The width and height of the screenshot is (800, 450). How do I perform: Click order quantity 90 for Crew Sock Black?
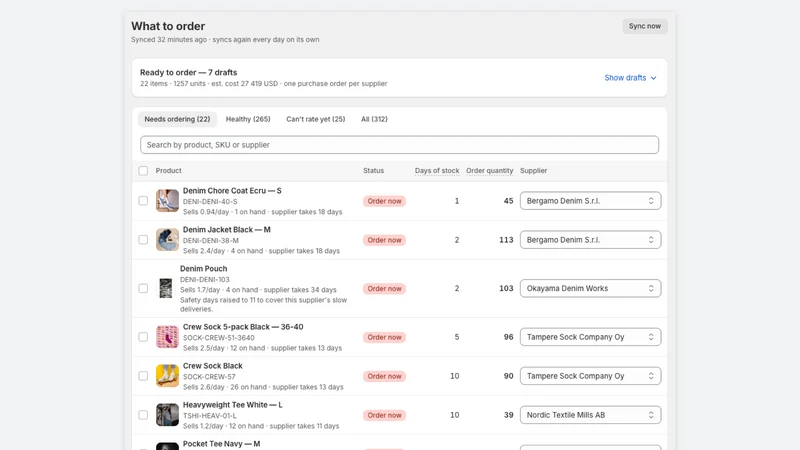pyautogui.click(x=508, y=376)
